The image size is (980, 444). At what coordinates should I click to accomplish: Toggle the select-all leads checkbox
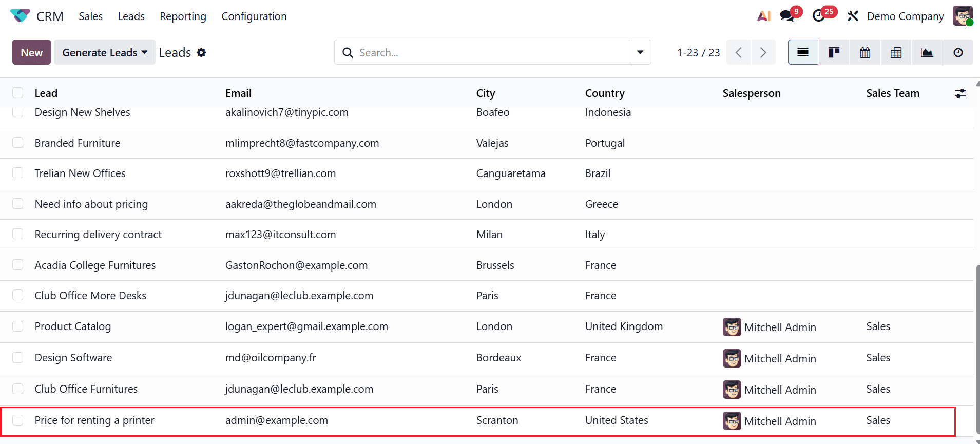(x=18, y=92)
